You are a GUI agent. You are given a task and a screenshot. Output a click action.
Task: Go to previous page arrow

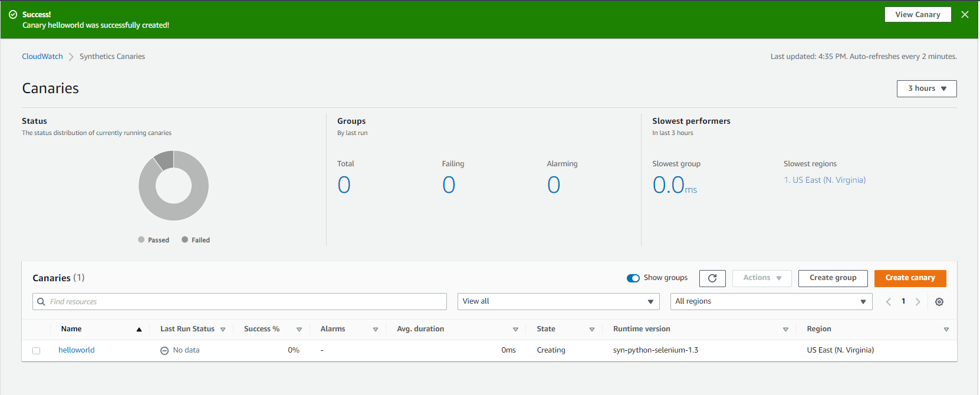click(x=889, y=302)
